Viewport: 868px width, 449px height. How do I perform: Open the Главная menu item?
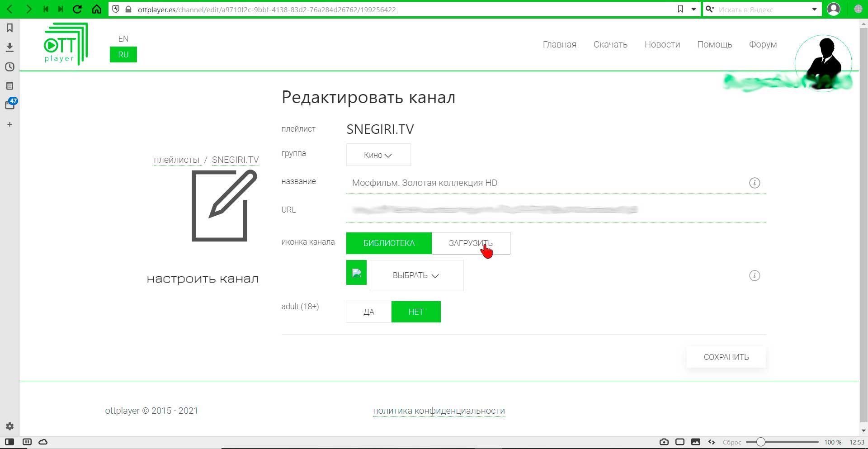(x=560, y=44)
